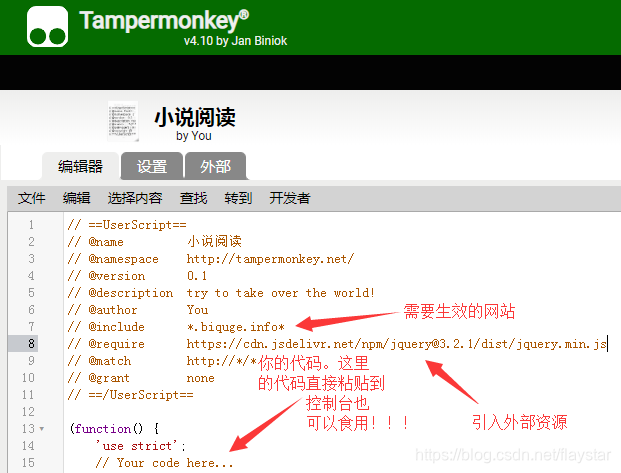
Task: Click the (function() { line
Action: point(114,429)
